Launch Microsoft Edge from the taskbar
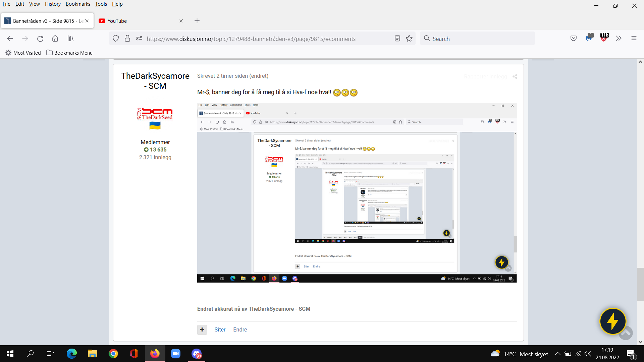 (71, 354)
